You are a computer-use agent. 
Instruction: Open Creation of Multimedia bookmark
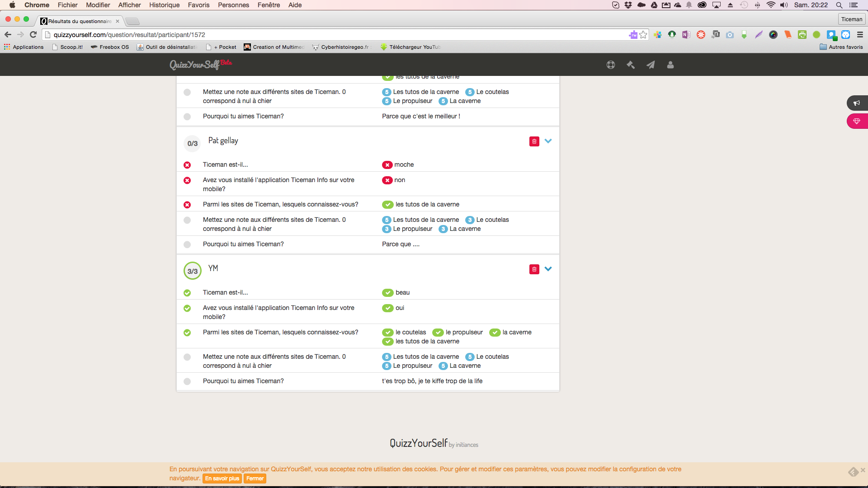(274, 47)
